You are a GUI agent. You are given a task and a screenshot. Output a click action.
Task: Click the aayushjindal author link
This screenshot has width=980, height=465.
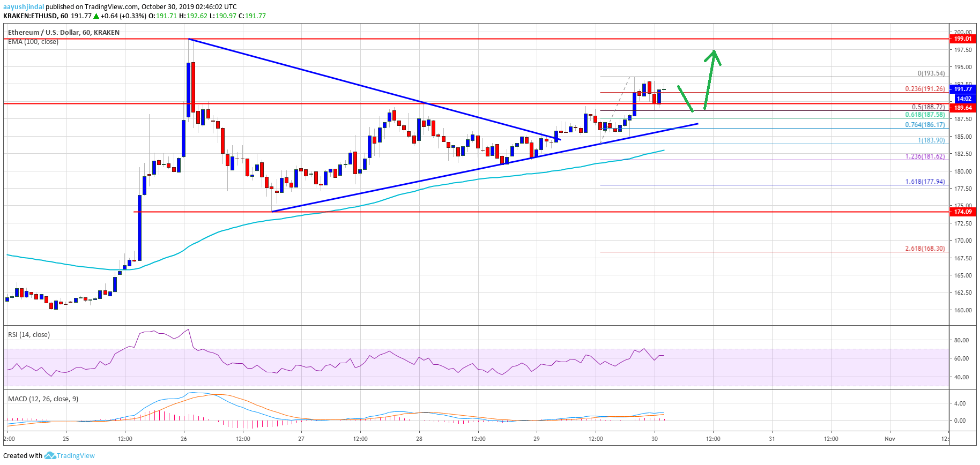click(24, 7)
